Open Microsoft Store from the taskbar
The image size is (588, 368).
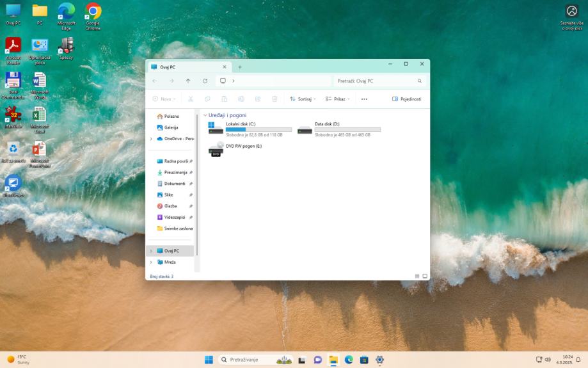(x=364, y=360)
